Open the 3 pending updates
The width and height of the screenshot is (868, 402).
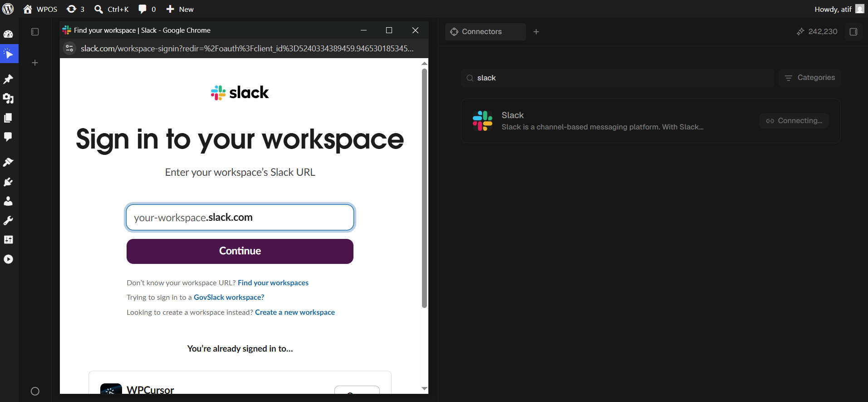(x=75, y=9)
